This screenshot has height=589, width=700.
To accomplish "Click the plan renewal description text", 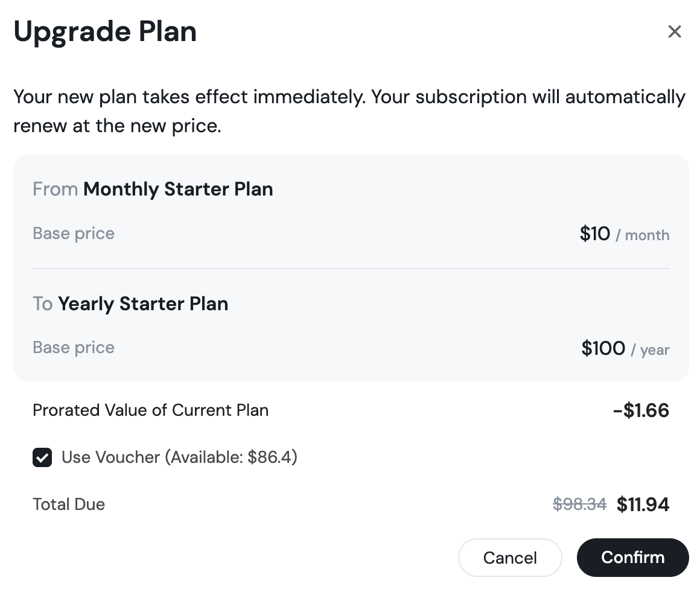I will (x=349, y=112).
